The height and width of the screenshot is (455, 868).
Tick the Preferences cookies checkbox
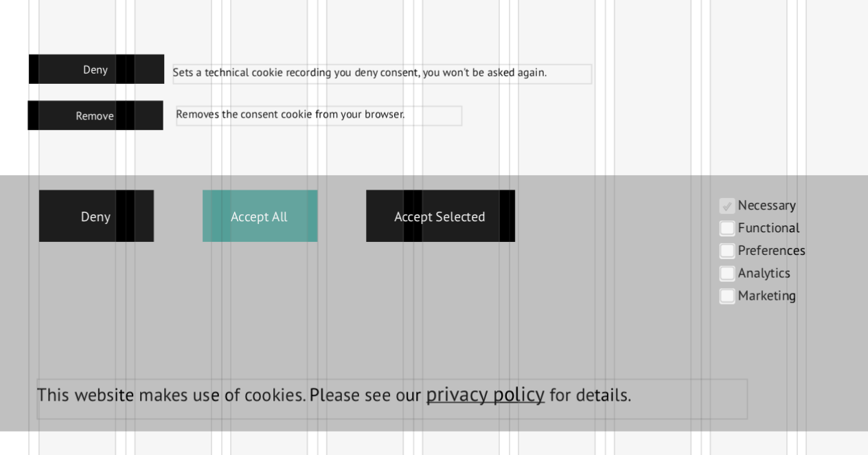pos(727,251)
